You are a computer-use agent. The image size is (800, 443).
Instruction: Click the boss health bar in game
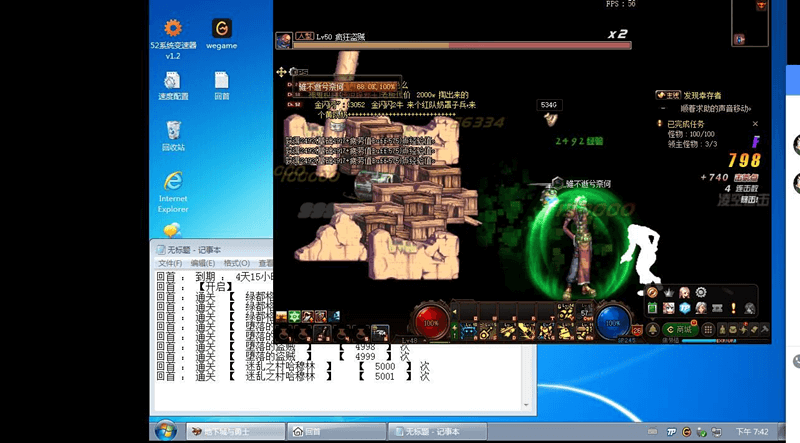(x=462, y=45)
